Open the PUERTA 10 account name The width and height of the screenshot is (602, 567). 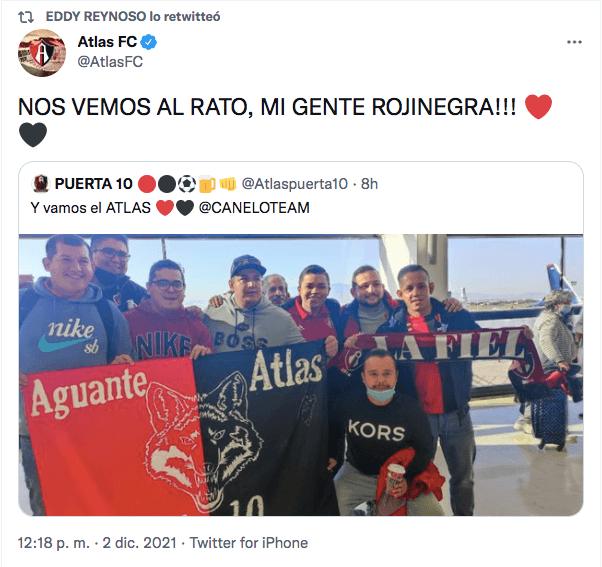94,184
